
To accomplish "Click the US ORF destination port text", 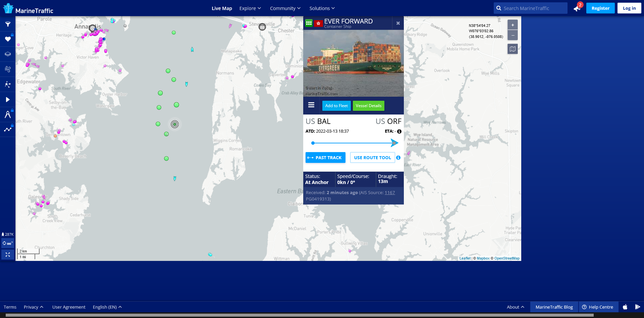I will [388, 122].
